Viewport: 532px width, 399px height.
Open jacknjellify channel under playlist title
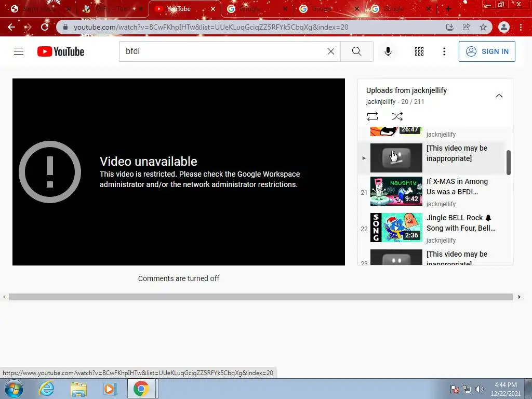pyautogui.click(x=381, y=101)
